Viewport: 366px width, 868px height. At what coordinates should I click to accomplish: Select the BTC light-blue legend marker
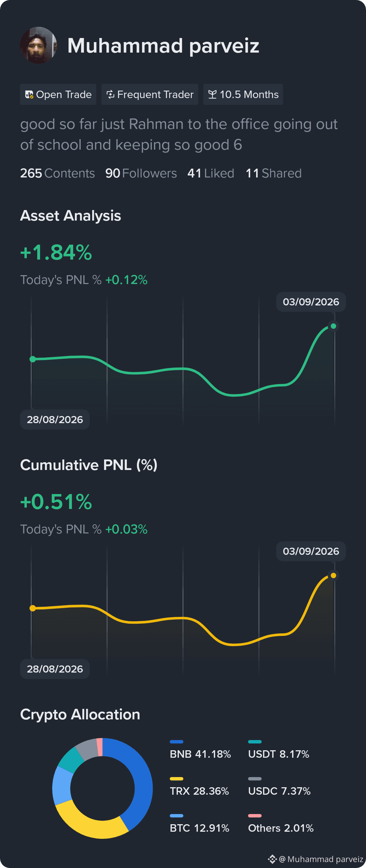(x=177, y=816)
